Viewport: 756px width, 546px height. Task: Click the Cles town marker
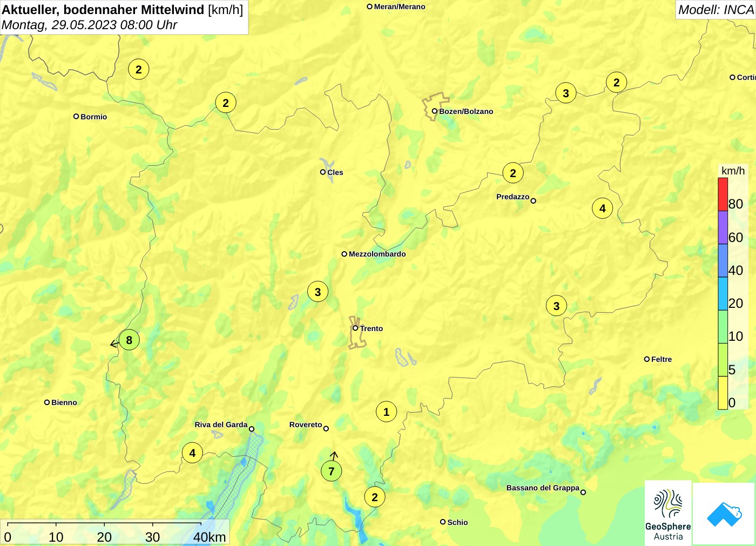click(x=323, y=172)
